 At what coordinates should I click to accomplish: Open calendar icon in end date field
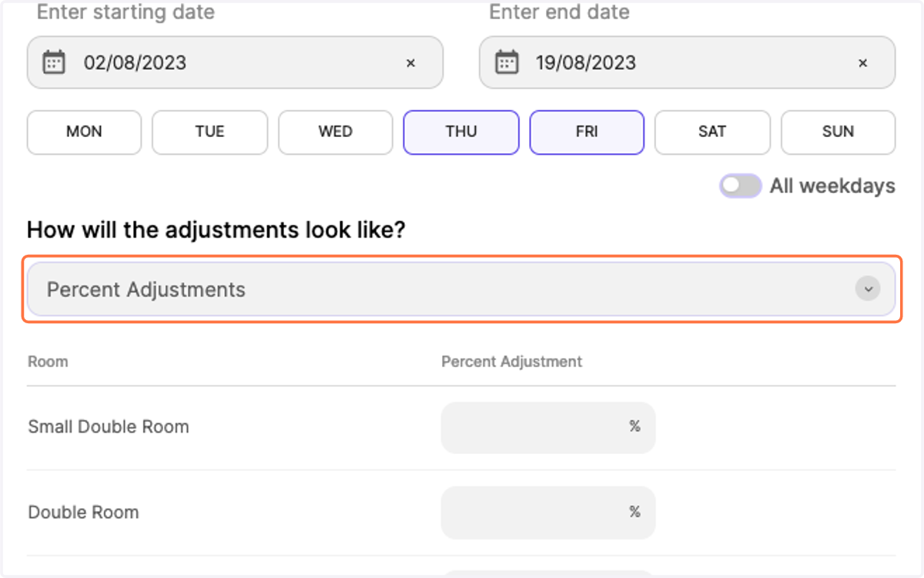click(506, 62)
